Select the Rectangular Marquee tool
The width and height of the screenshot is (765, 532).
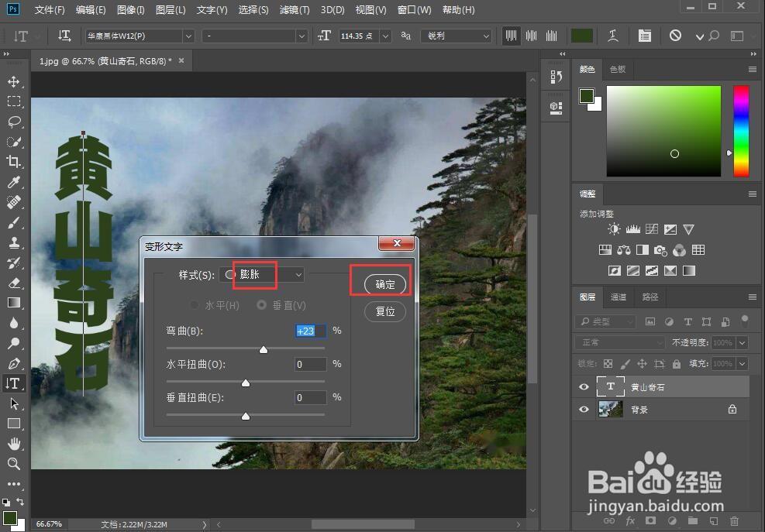pyautogui.click(x=14, y=101)
